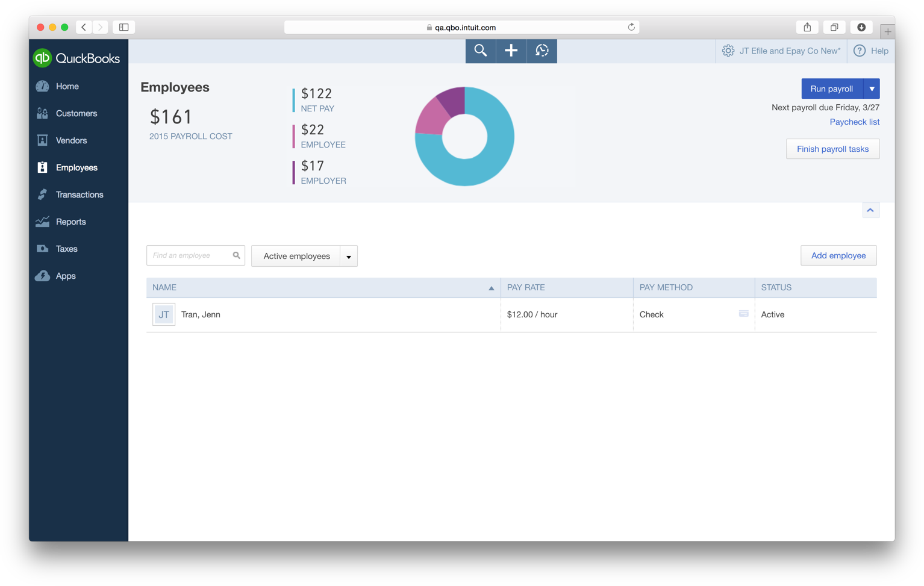Click the Run payroll button
The width and height of the screenshot is (924, 586).
pos(832,89)
